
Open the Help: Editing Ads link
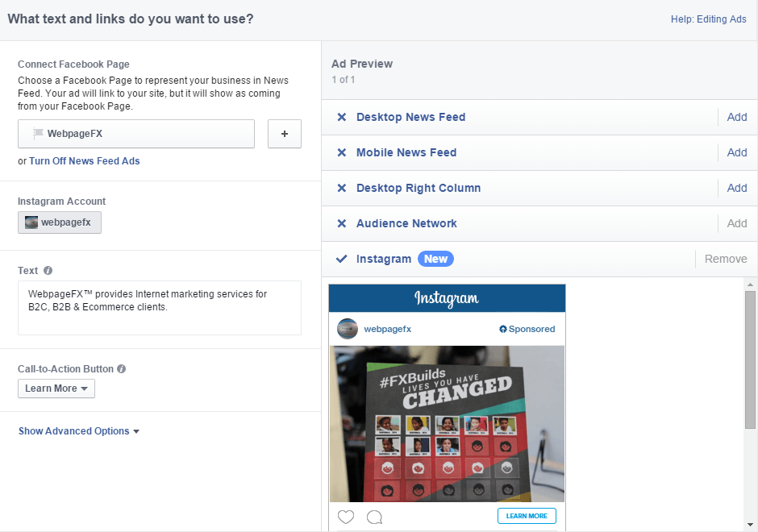(708, 19)
